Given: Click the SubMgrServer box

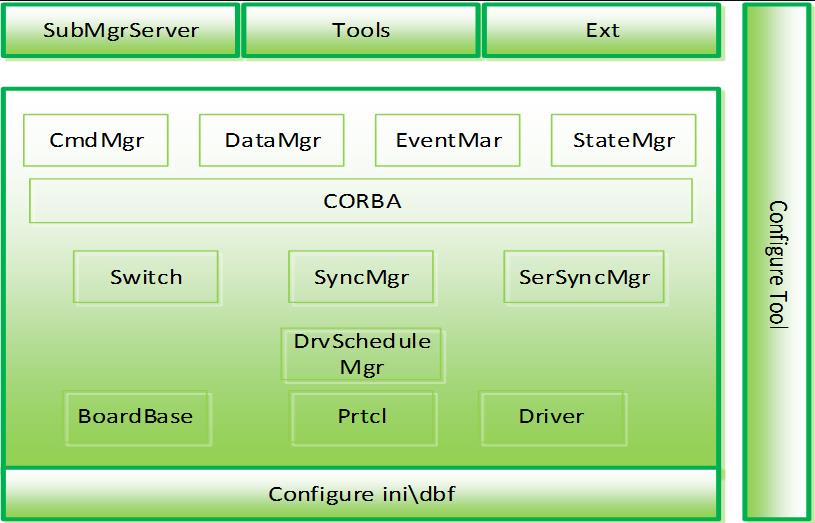Looking at the screenshot, I should [121, 30].
